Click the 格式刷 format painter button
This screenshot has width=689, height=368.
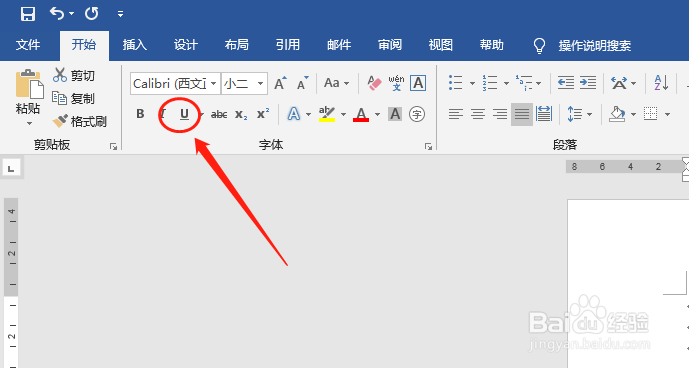(80, 121)
